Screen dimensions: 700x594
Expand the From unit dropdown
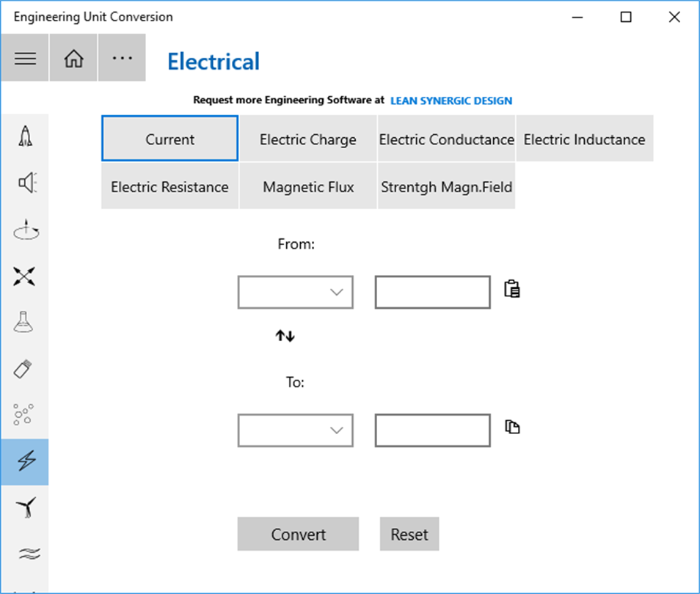point(296,293)
